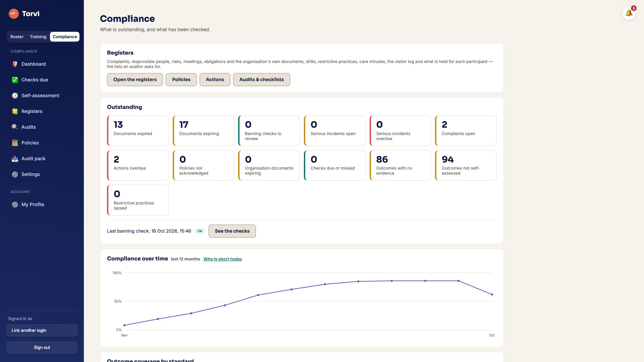
Task: Click the Torvi logo icon
Action: click(x=14, y=14)
